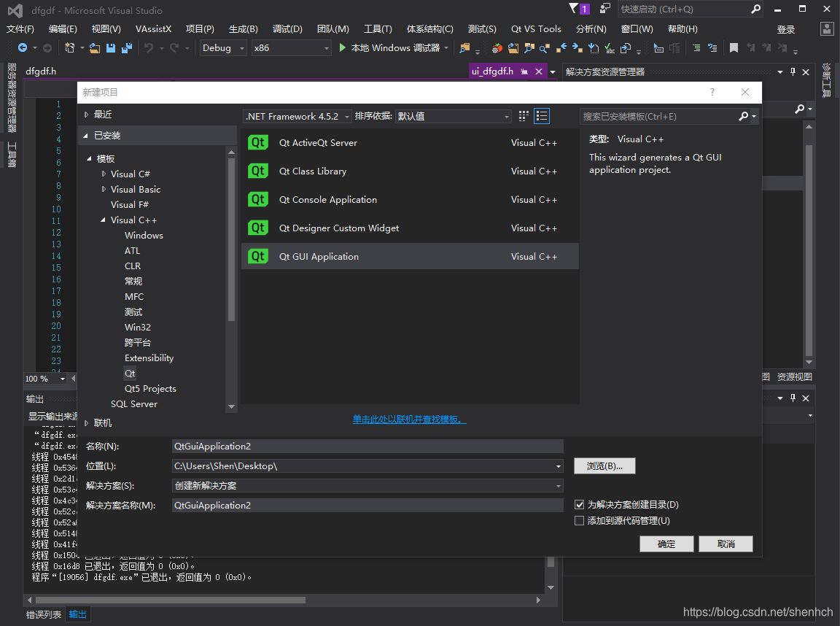Click the solution name input field

[367, 505]
